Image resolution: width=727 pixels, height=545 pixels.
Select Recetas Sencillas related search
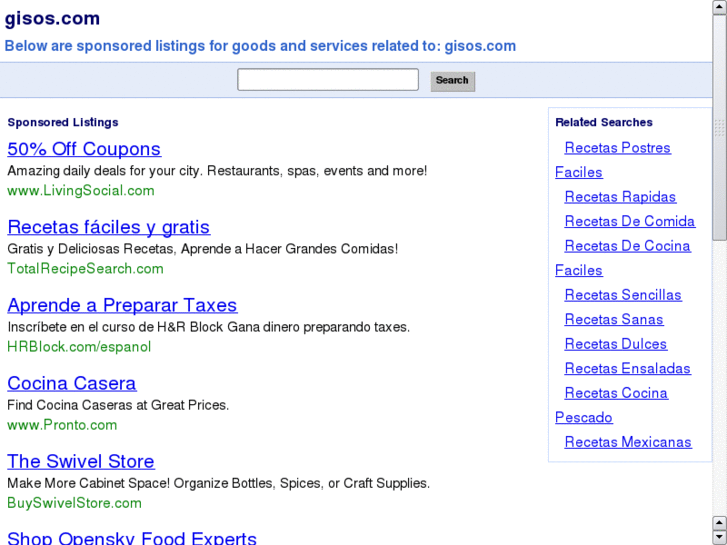(x=623, y=295)
